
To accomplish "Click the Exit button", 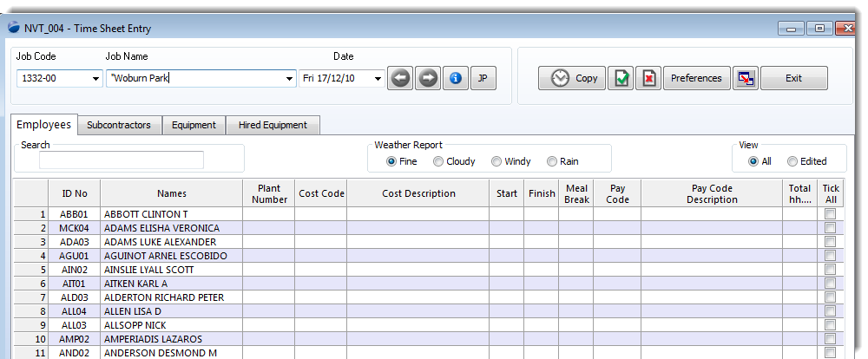I will coord(794,79).
